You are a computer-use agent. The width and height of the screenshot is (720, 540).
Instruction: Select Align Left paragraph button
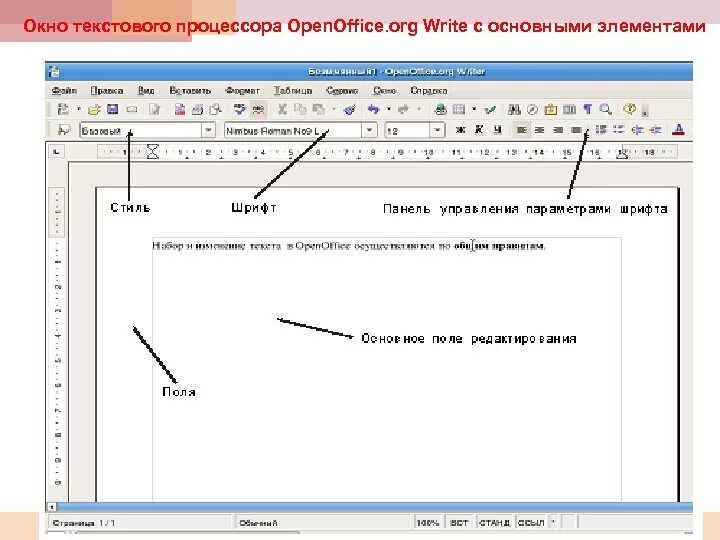click(x=521, y=130)
